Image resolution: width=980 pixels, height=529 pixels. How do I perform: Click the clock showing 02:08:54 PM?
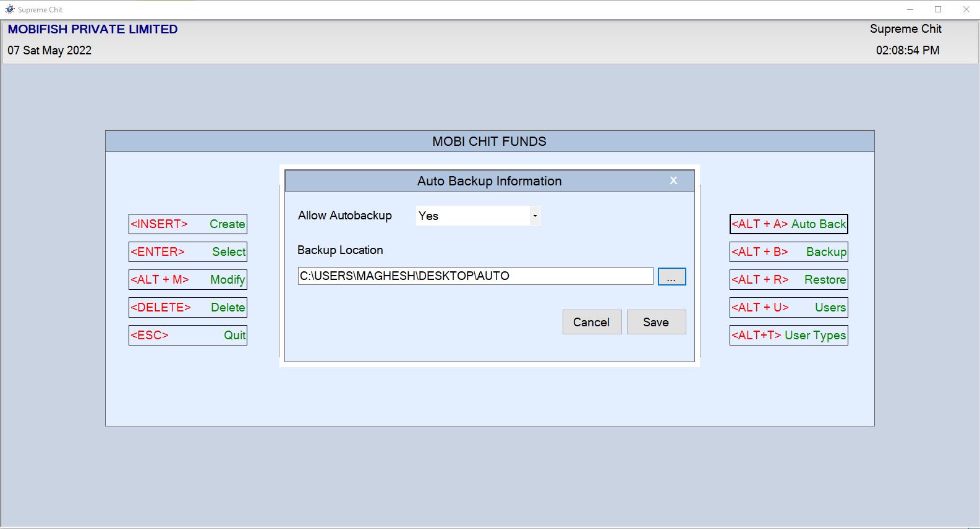click(x=908, y=51)
